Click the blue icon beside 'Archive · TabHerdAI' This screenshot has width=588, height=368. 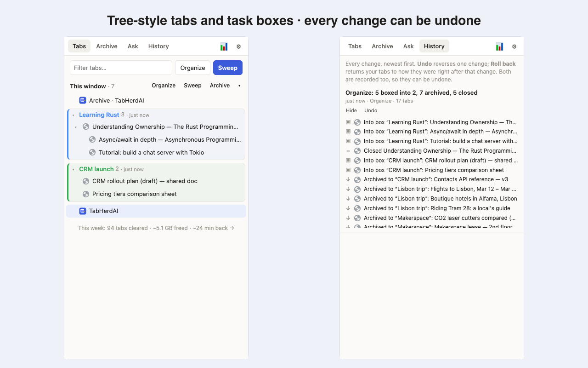click(83, 100)
